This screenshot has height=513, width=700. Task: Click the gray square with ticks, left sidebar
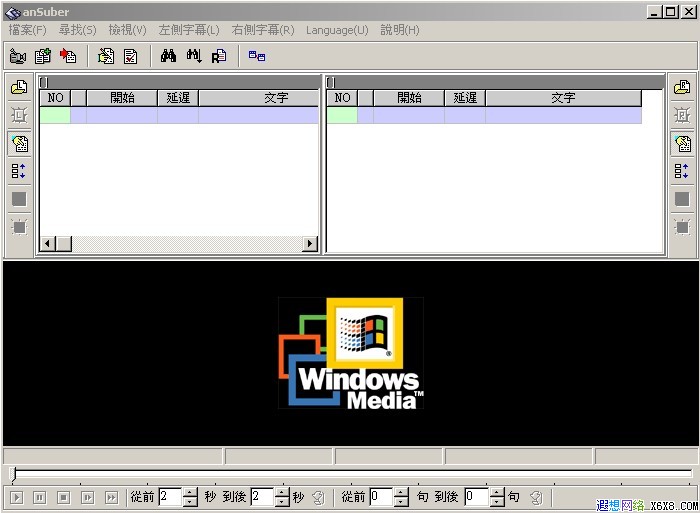[x=19, y=227]
